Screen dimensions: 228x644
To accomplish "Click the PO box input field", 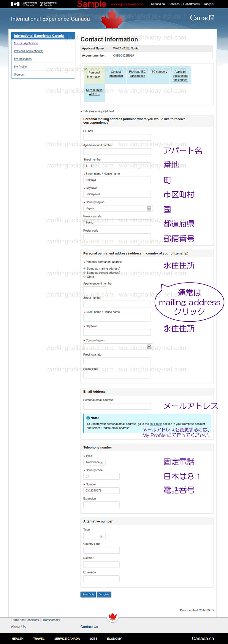I will pos(117,137).
